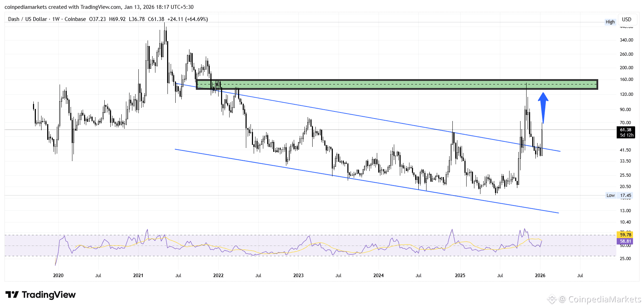This screenshot has height=308, width=644.
Task: Click the 2020 label on time axis
Action: [58, 276]
